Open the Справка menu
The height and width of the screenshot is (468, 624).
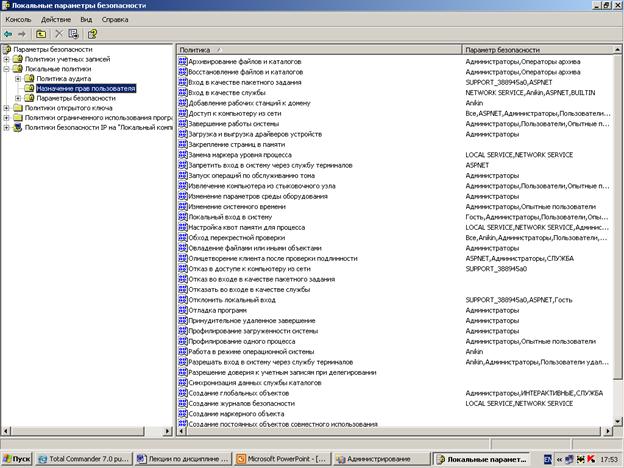[x=115, y=20]
